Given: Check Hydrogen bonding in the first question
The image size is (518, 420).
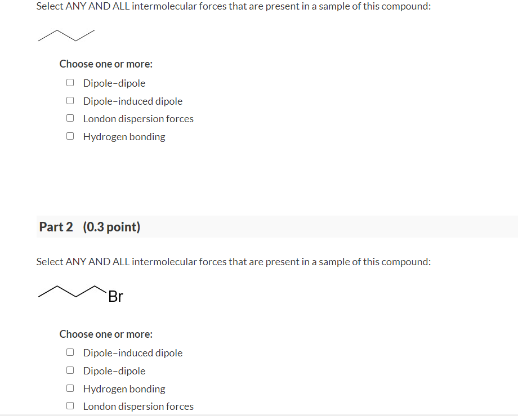Looking at the screenshot, I should coord(70,136).
